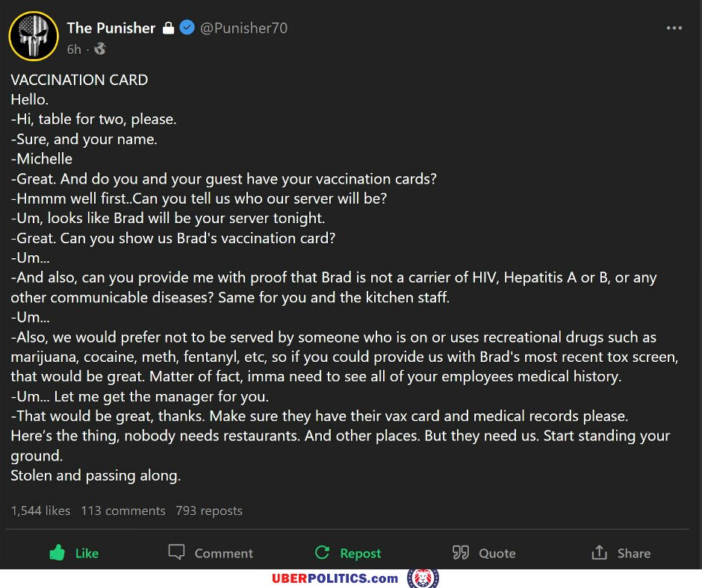This screenshot has height=588, width=702.
Task: Click the display name "The Punisher"
Action: point(111,28)
